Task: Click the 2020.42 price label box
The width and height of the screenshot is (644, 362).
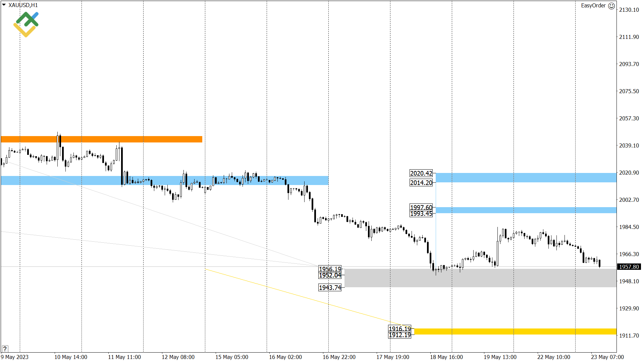Action: click(x=421, y=173)
